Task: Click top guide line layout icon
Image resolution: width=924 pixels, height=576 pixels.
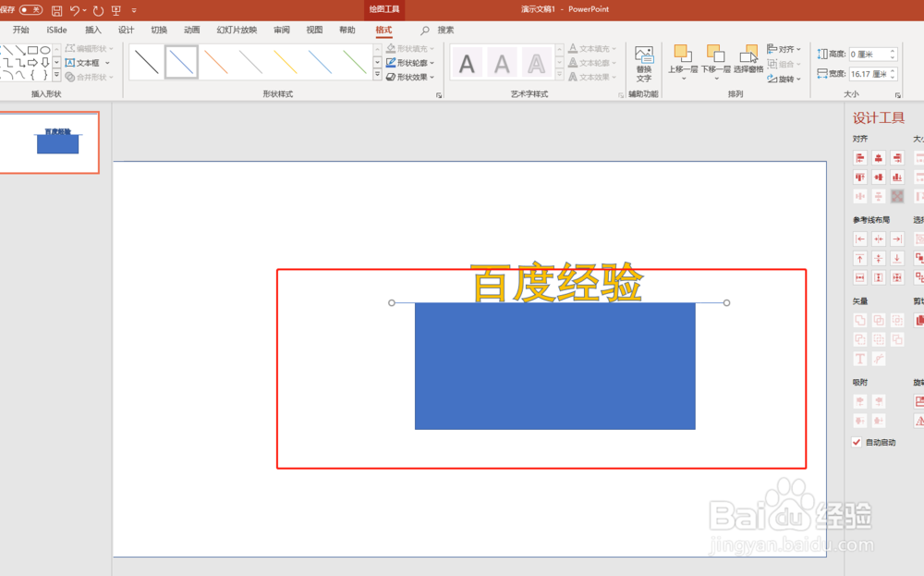Action: coord(859,258)
